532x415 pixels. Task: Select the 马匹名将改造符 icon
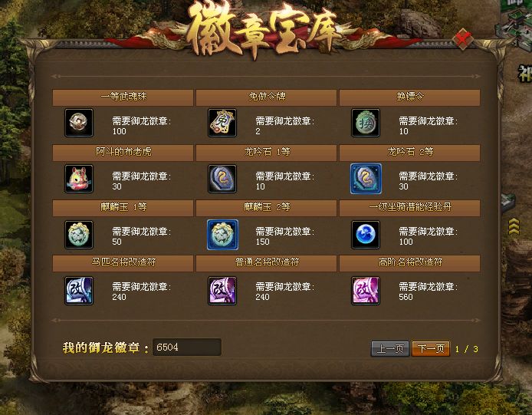point(79,291)
